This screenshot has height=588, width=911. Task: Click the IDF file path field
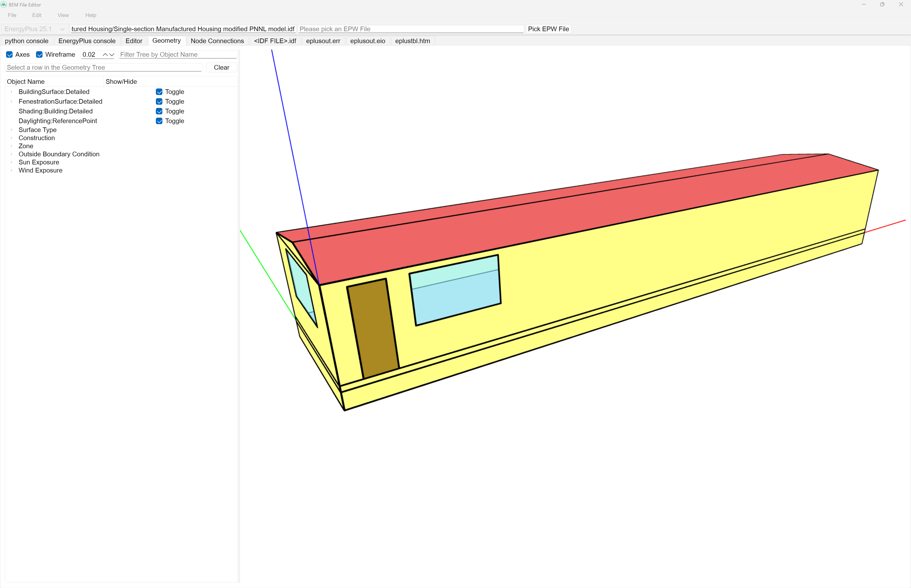[183, 29]
